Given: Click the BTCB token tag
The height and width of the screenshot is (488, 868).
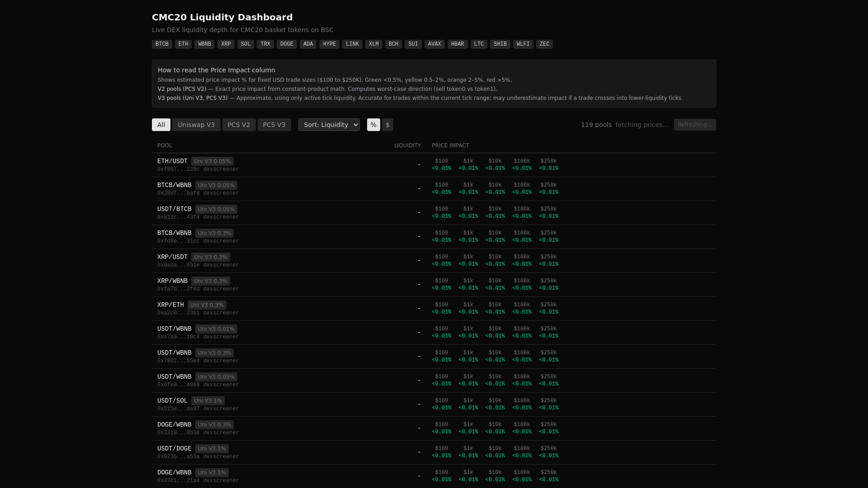Looking at the screenshot, I should (162, 44).
